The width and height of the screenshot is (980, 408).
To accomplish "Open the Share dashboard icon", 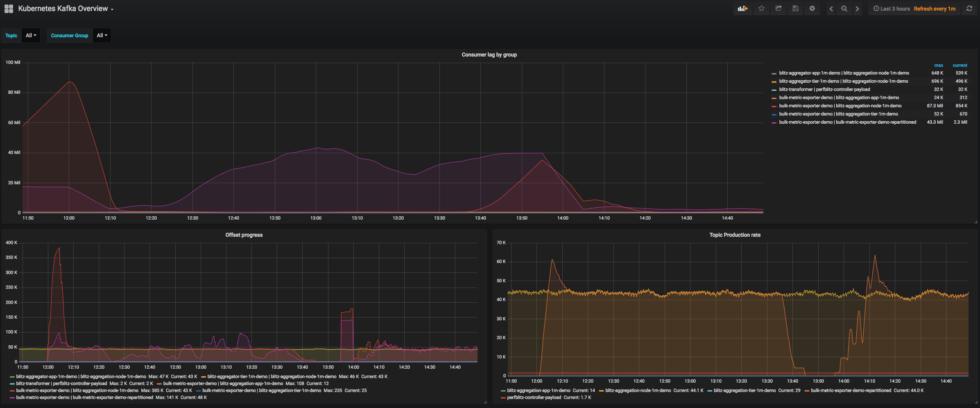I will coord(779,9).
